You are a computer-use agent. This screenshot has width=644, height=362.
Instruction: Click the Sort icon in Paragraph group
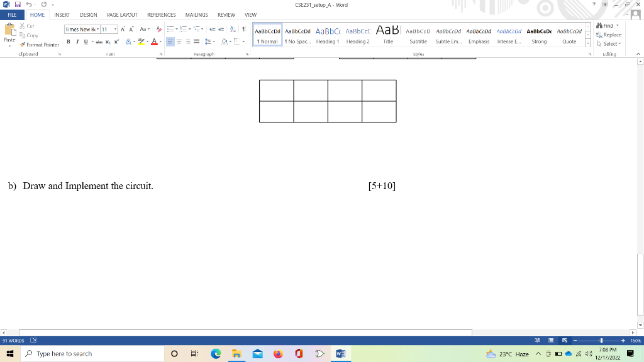point(232,28)
